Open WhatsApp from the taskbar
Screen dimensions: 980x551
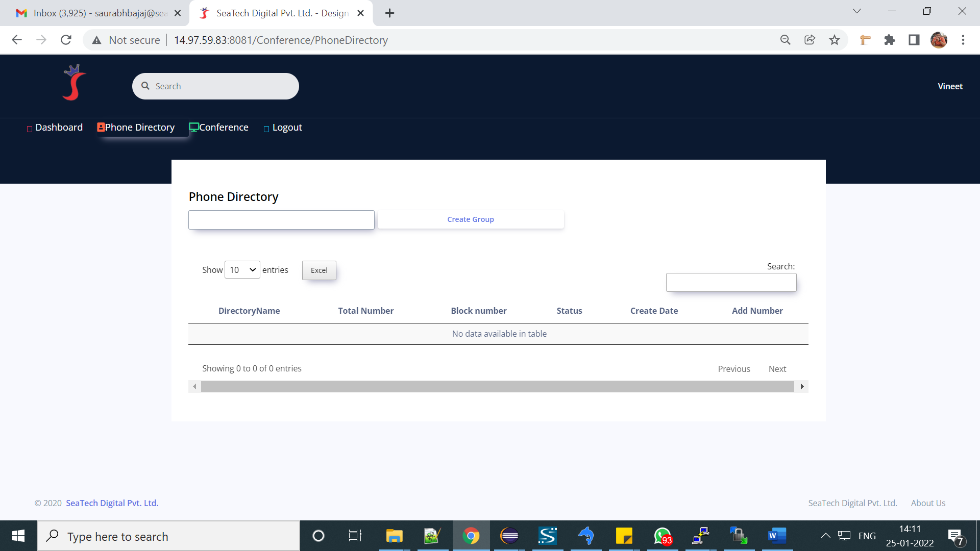click(663, 536)
